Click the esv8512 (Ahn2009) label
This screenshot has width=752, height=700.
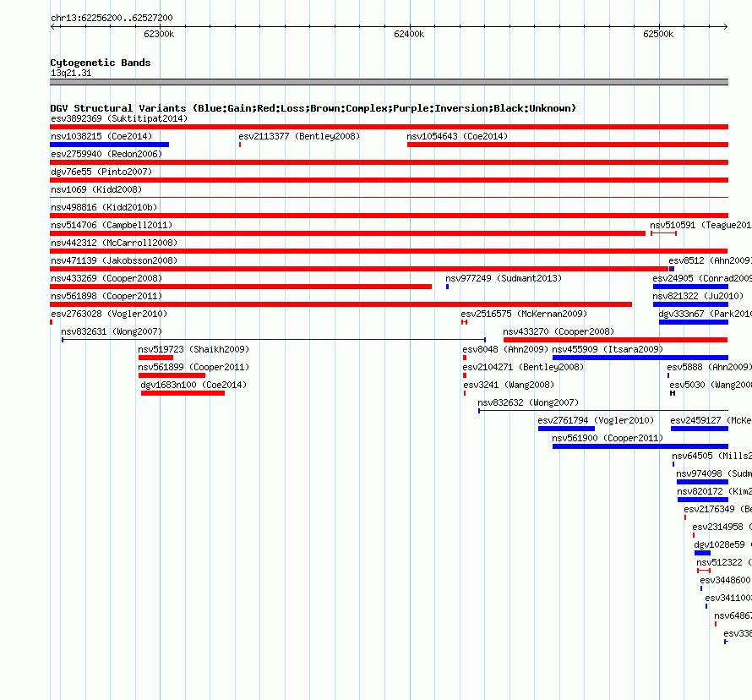point(711,260)
